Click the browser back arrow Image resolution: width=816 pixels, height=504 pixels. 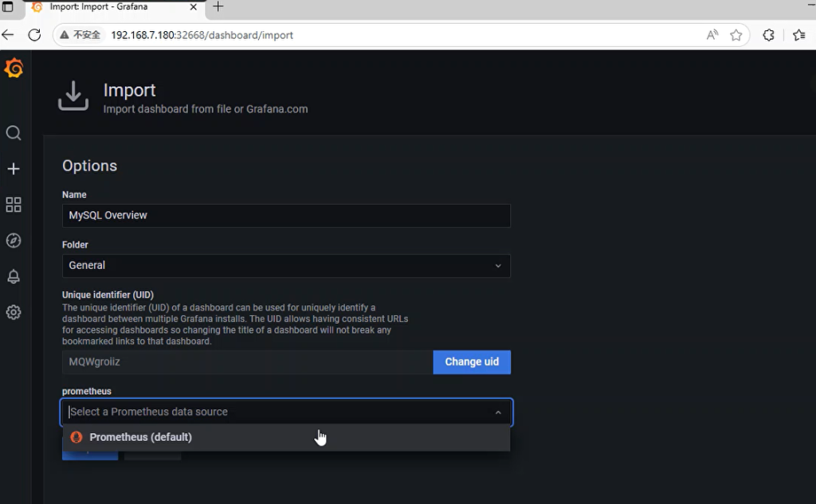click(8, 35)
